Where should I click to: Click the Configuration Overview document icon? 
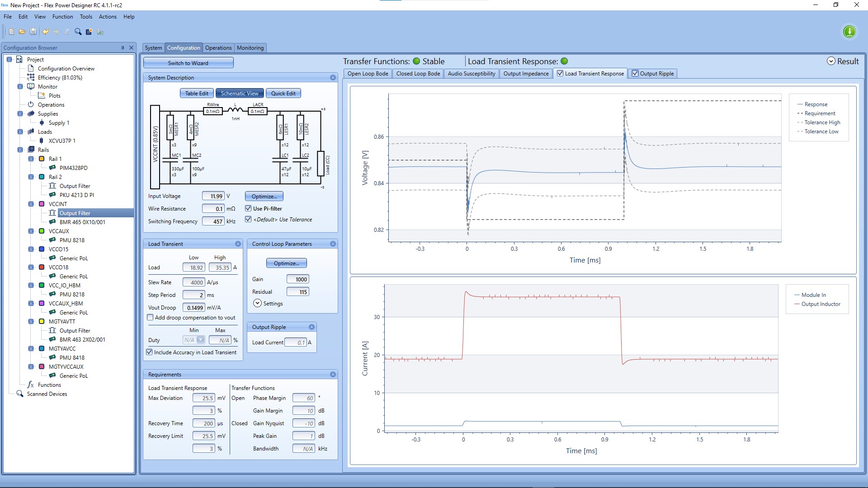click(31, 68)
